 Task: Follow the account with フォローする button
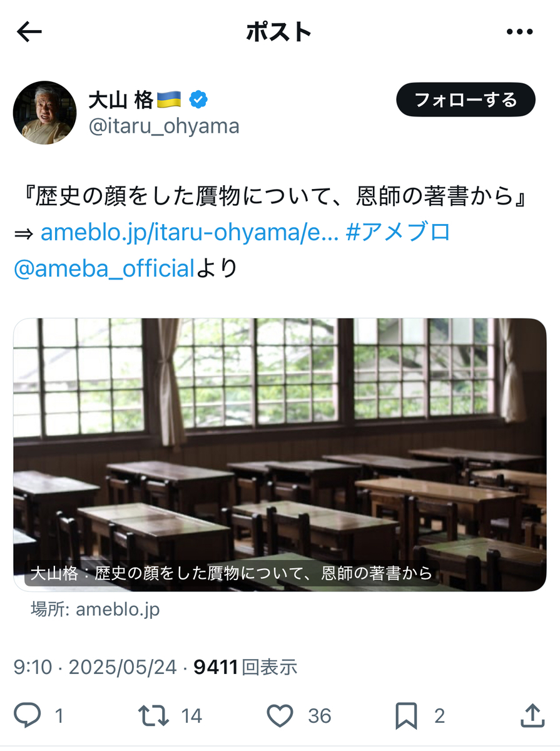pos(466,100)
